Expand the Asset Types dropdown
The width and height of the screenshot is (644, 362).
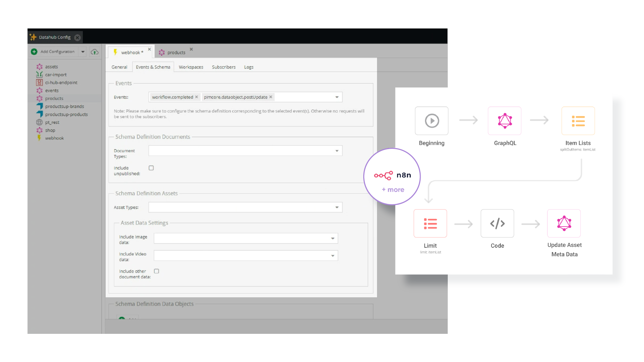tap(337, 207)
